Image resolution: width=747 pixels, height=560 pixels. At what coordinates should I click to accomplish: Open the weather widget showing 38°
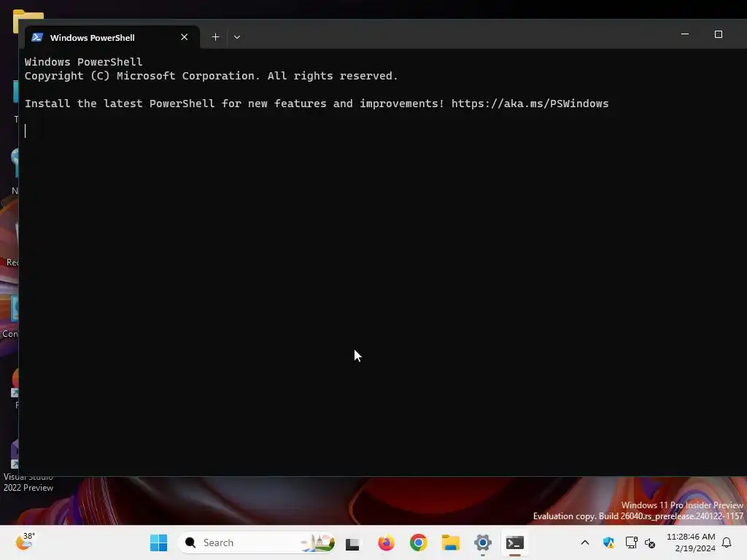pyautogui.click(x=26, y=542)
